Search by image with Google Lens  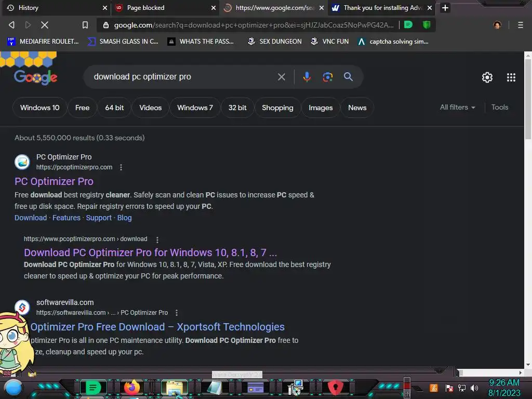(x=327, y=77)
